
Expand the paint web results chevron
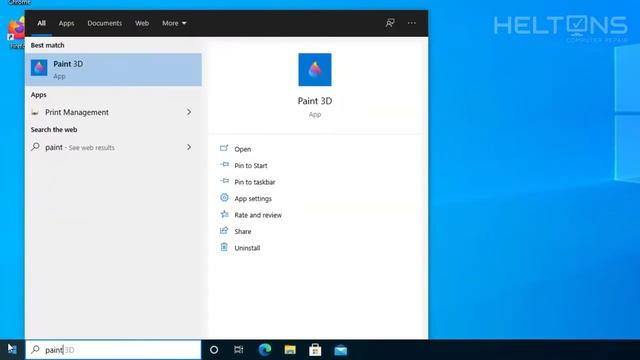189,147
